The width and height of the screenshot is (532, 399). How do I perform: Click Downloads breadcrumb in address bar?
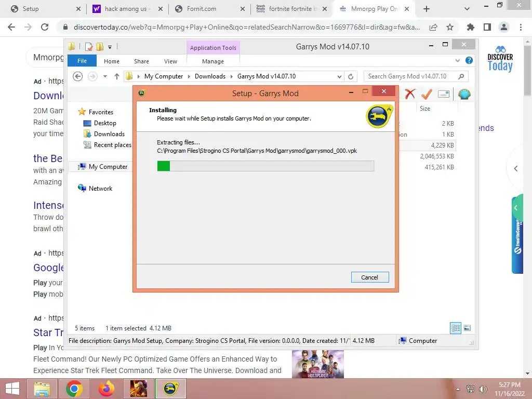[x=210, y=76]
